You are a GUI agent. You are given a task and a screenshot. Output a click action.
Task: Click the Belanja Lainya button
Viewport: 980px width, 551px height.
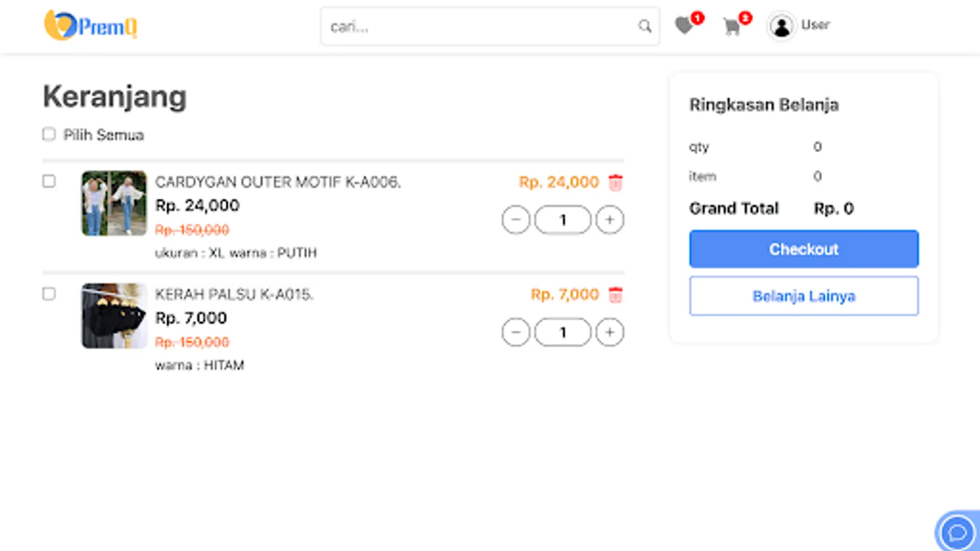tap(804, 296)
